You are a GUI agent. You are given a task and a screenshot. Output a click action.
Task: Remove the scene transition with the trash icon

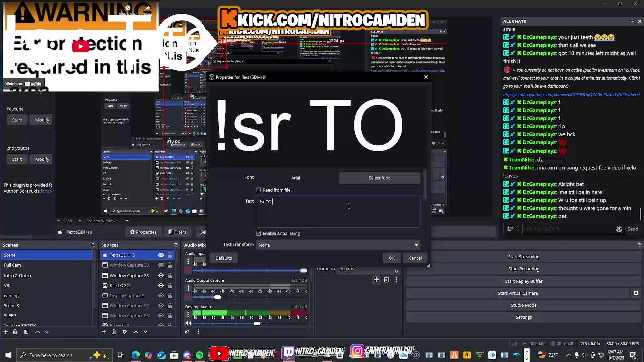pos(386,280)
